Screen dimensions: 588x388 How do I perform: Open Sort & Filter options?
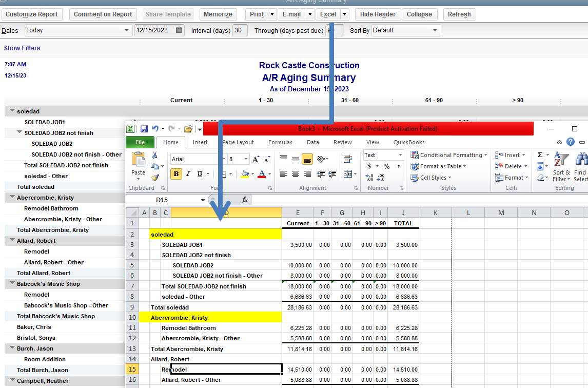[561, 166]
